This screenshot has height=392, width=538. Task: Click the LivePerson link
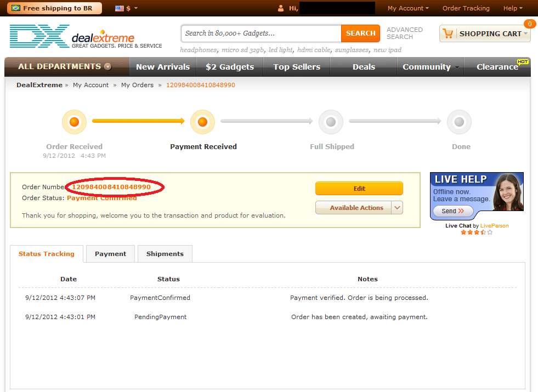495,226
